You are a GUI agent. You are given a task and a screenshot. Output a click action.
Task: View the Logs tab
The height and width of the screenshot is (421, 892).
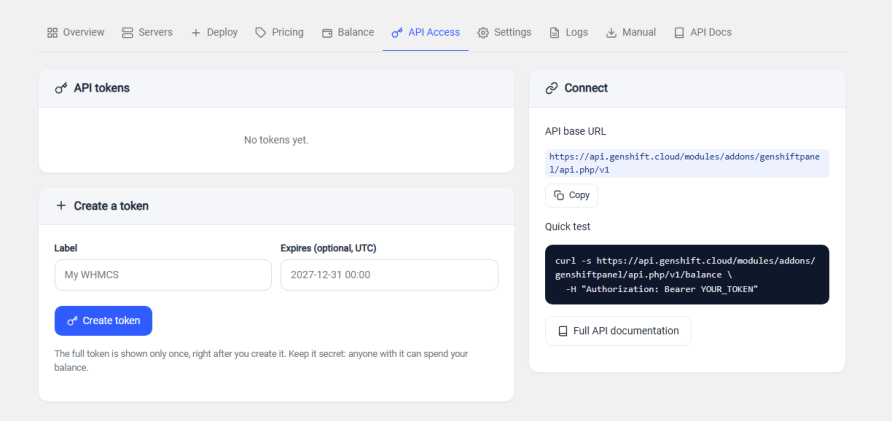(x=568, y=32)
